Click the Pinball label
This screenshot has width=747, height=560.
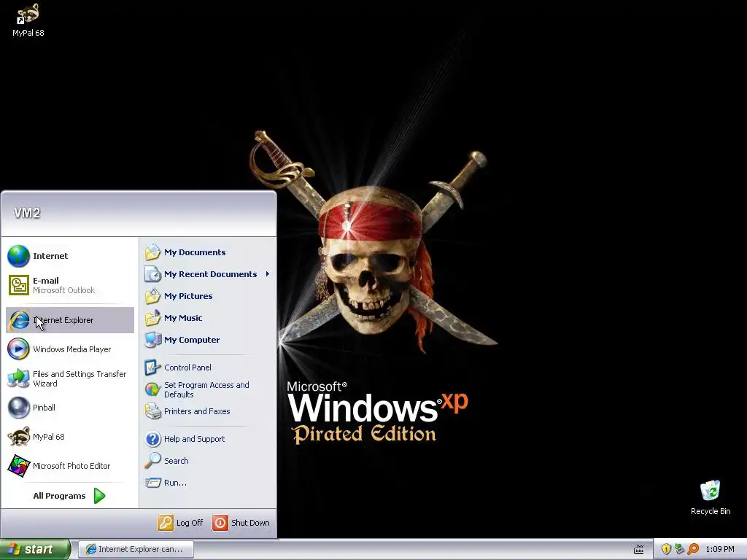pyautogui.click(x=44, y=408)
